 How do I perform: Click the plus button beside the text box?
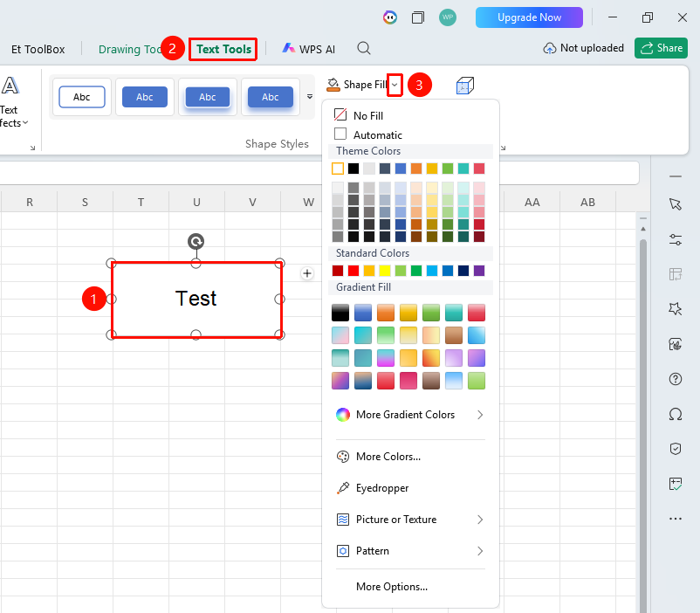coord(307,273)
